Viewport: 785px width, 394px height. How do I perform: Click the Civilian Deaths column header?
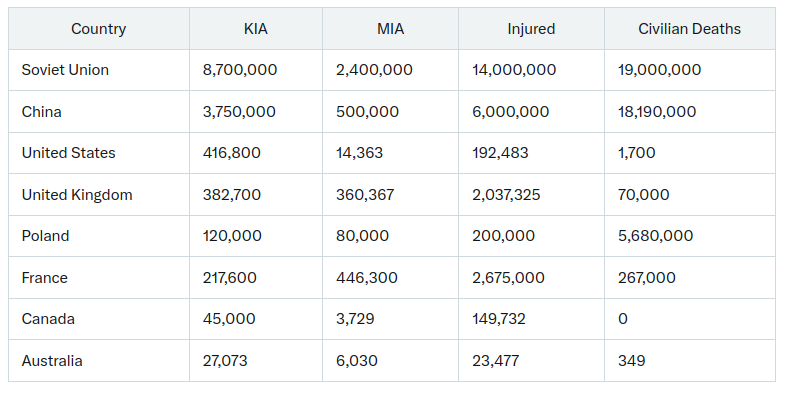click(689, 29)
